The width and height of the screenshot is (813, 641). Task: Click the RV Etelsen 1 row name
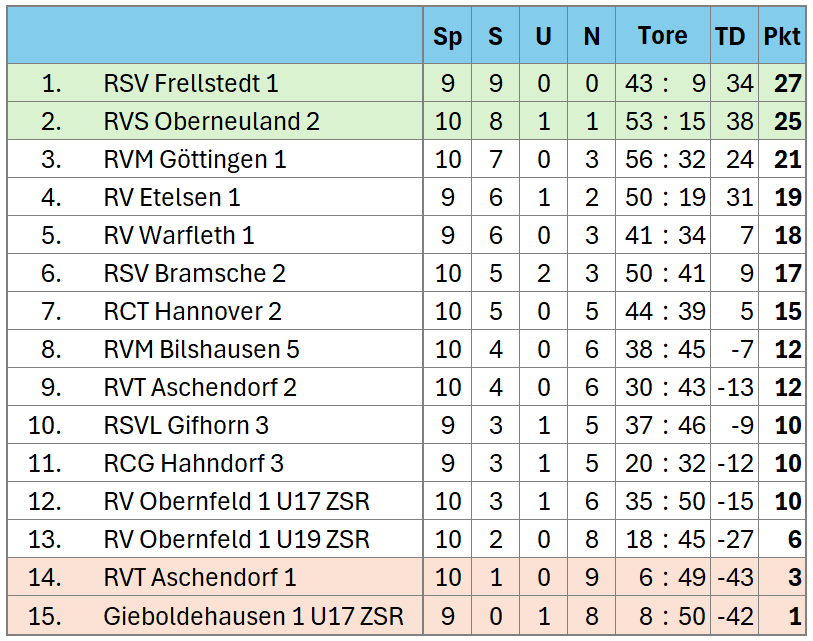point(172,198)
